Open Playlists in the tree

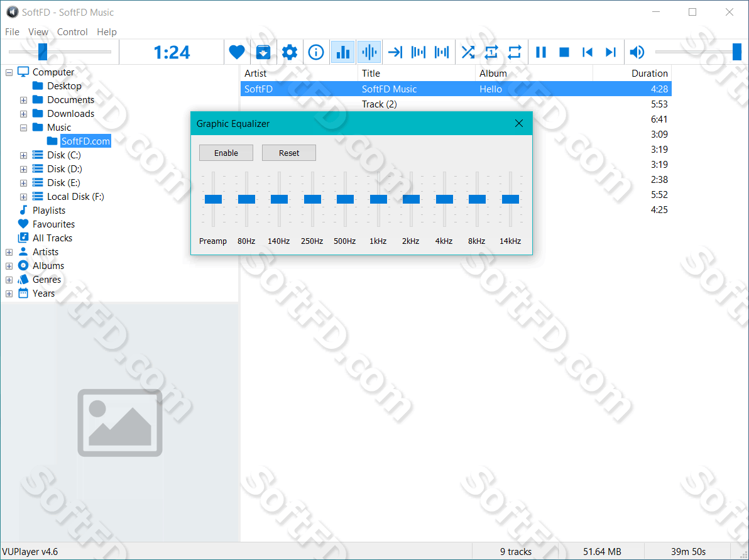click(49, 211)
